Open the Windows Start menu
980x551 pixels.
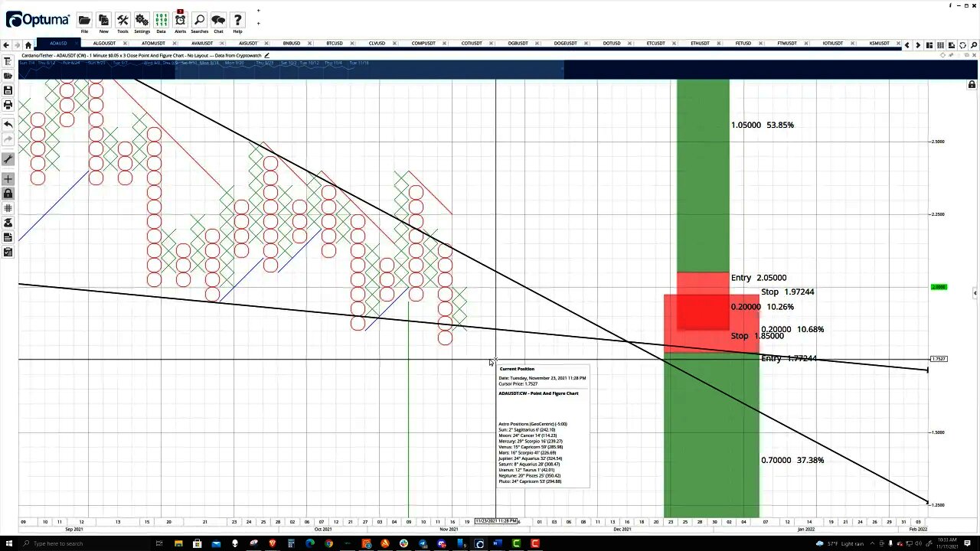8,543
